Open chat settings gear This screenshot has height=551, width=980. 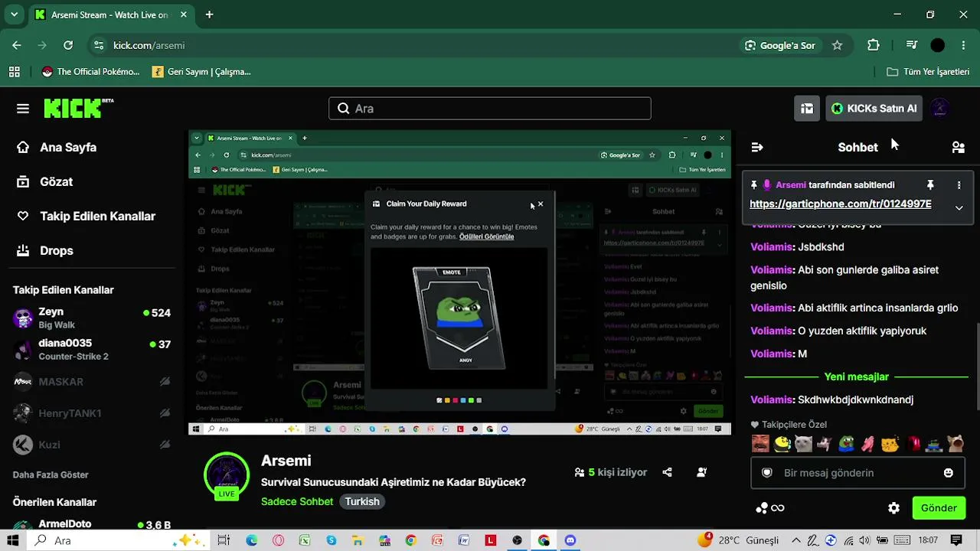893,508
